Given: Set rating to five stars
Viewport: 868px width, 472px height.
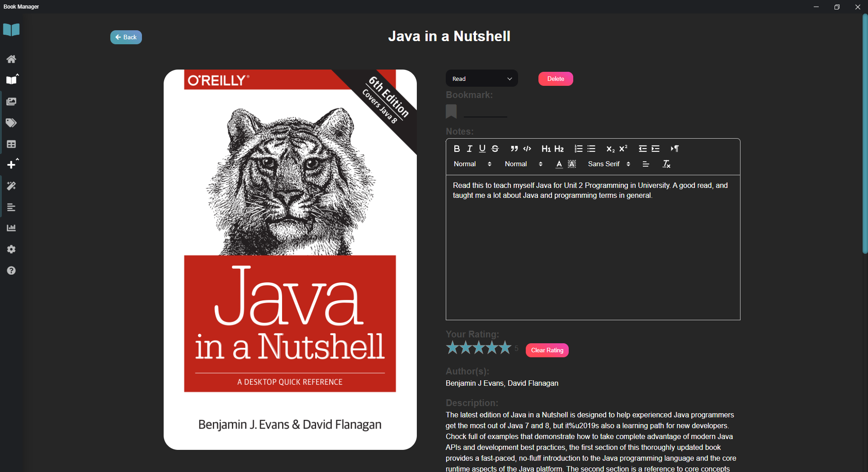Looking at the screenshot, I should point(505,348).
